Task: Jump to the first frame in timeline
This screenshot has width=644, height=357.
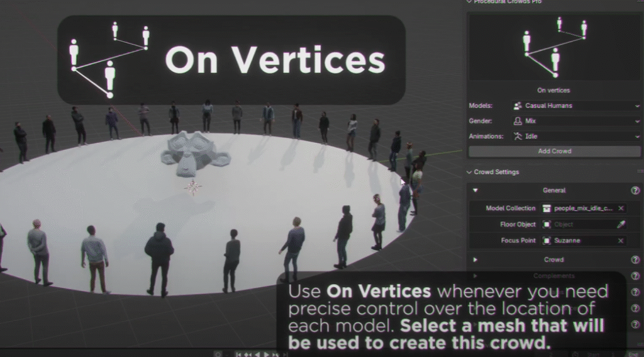Action: 240,354
